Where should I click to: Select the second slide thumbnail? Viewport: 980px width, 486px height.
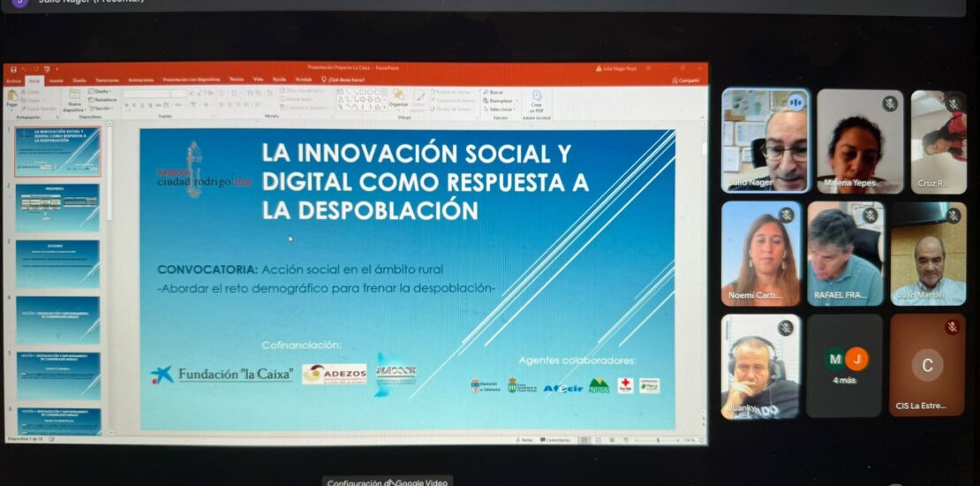point(57,208)
